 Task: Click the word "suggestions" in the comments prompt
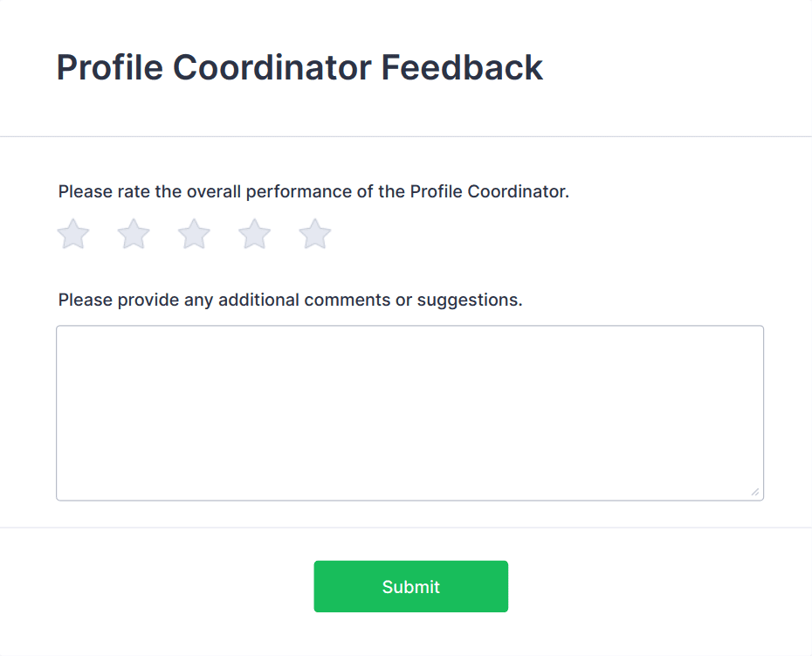(468, 300)
